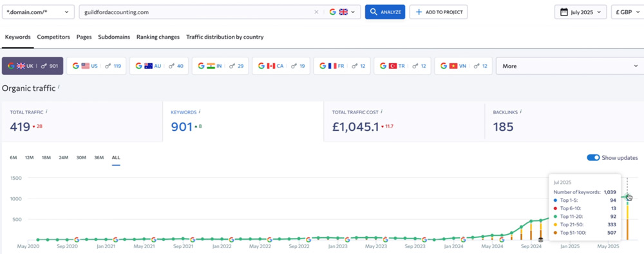Screen dimensions: 644x254
Task: Click the guildfordaccounting.com domain input field
Action: [197, 12]
